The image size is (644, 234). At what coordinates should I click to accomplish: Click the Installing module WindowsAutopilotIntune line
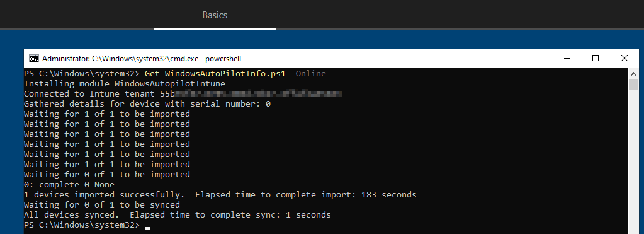click(x=125, y=84)
